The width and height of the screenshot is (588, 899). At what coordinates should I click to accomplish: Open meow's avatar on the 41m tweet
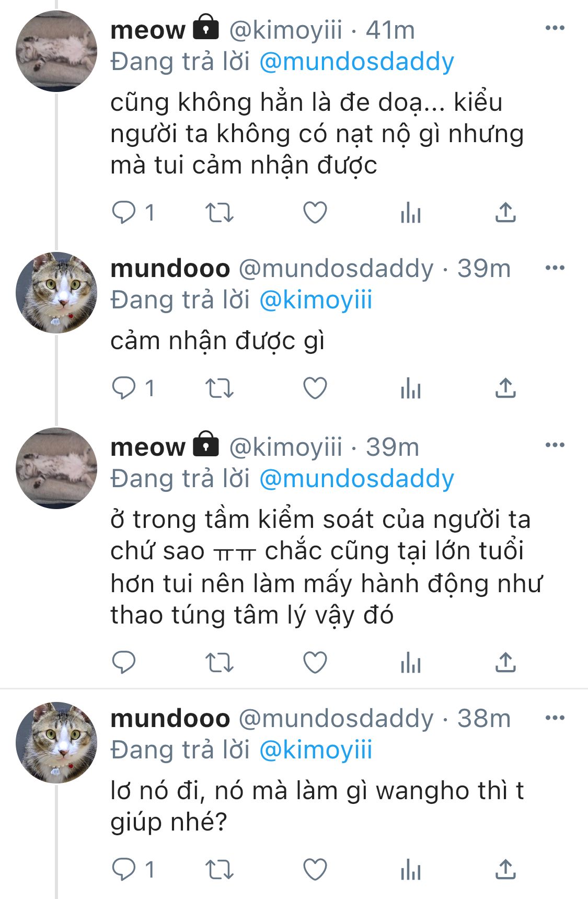tap(56, 51)
